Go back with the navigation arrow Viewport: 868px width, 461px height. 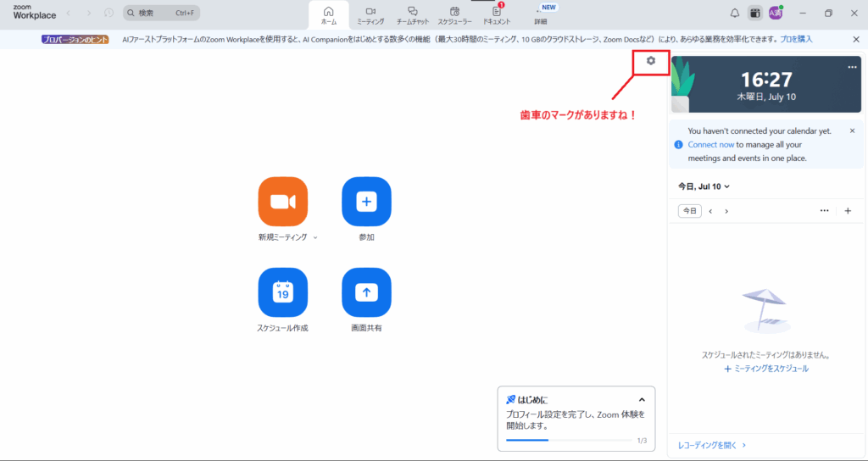(69, 13)
